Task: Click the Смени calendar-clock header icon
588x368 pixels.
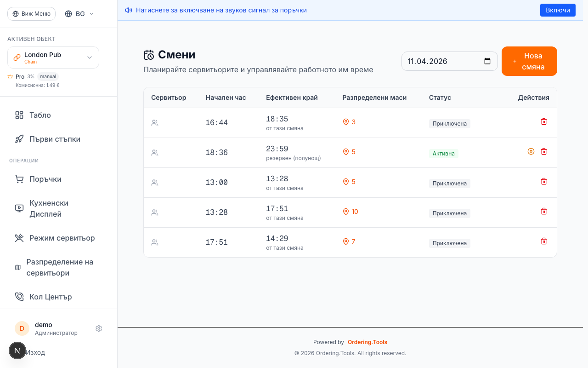Action: coord(149,54)
